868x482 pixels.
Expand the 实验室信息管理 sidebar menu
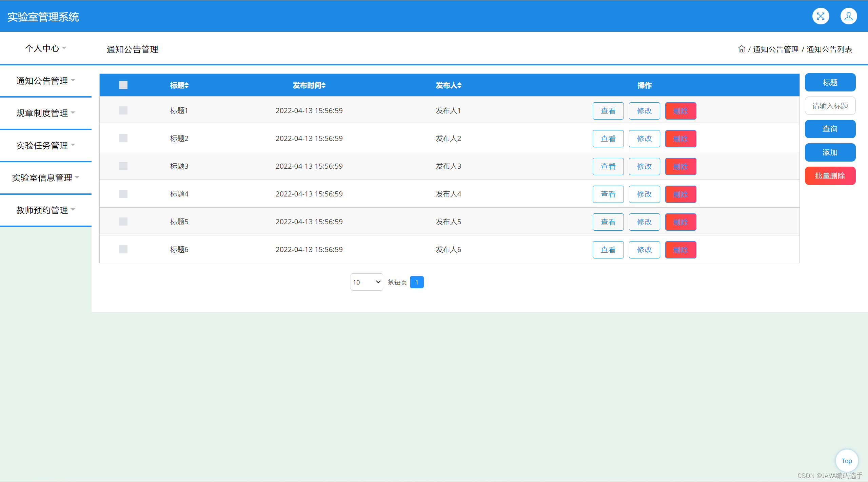click(x=45, y=177)
